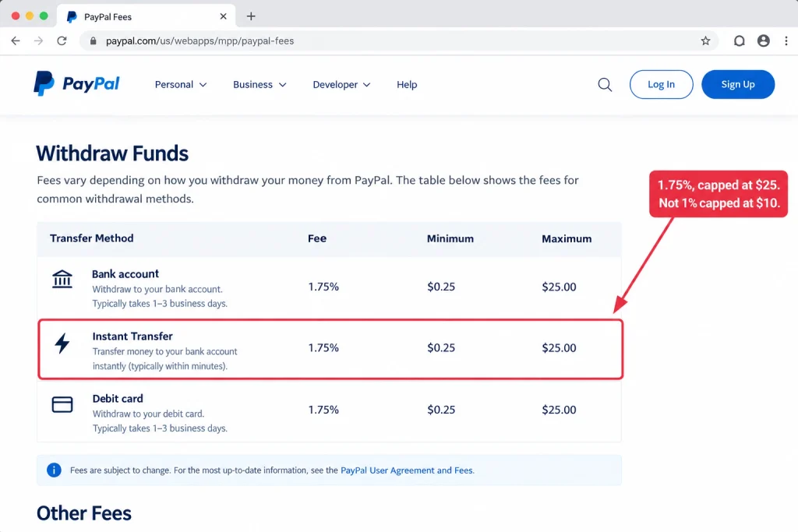
Task: Click the 1.75% fee in Instant Transfer row
Action: [323, 347]
